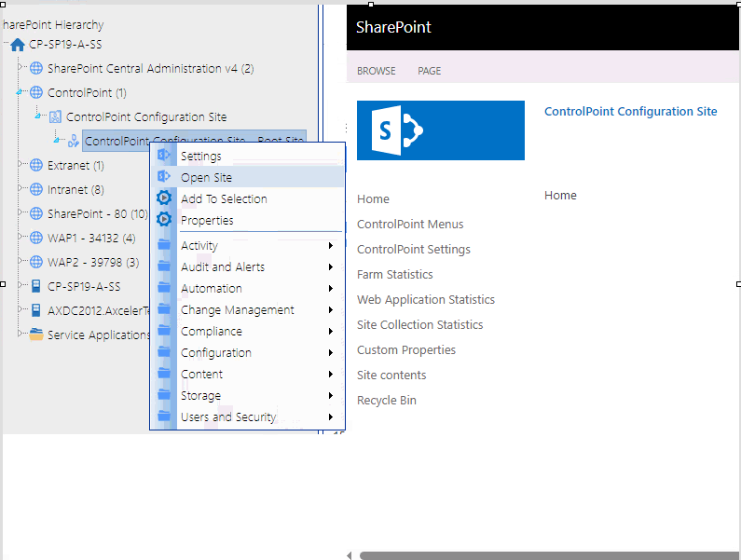The image size is (741, 560).
Task: Click the site collection icon for ControlPoint Configuration Site
Action: 55,117
